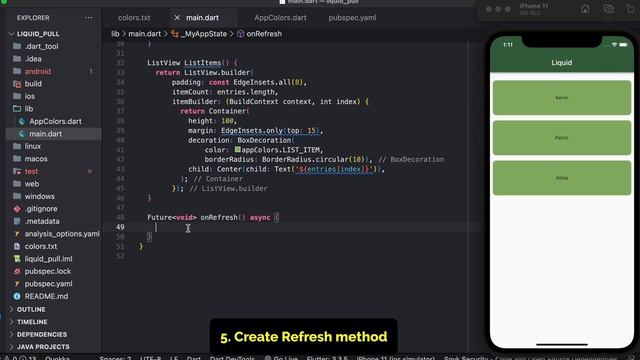Open pubspec.yaml in the explorer
The width and height of the screenshot is (640, 360).
[x=48, y=284]
